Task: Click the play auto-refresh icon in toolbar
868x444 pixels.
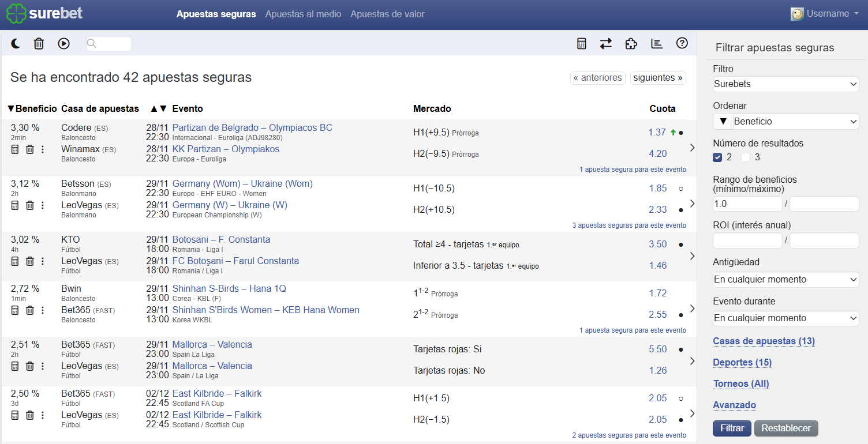Action: tap(63, 43)
